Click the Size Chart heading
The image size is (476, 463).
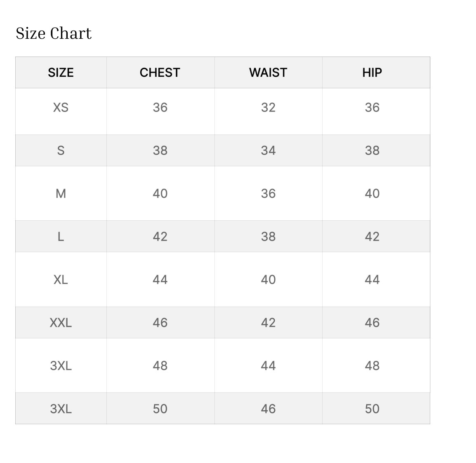(54, 33)
